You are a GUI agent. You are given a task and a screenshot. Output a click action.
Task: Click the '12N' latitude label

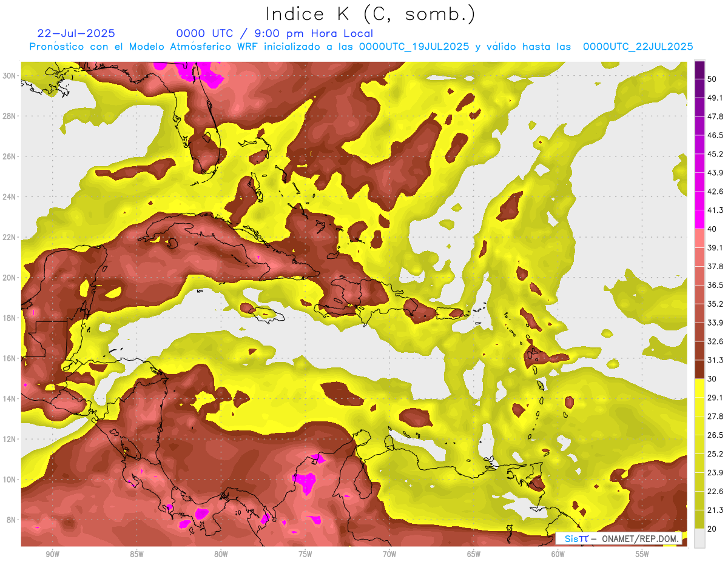click(x=9, y=439)
